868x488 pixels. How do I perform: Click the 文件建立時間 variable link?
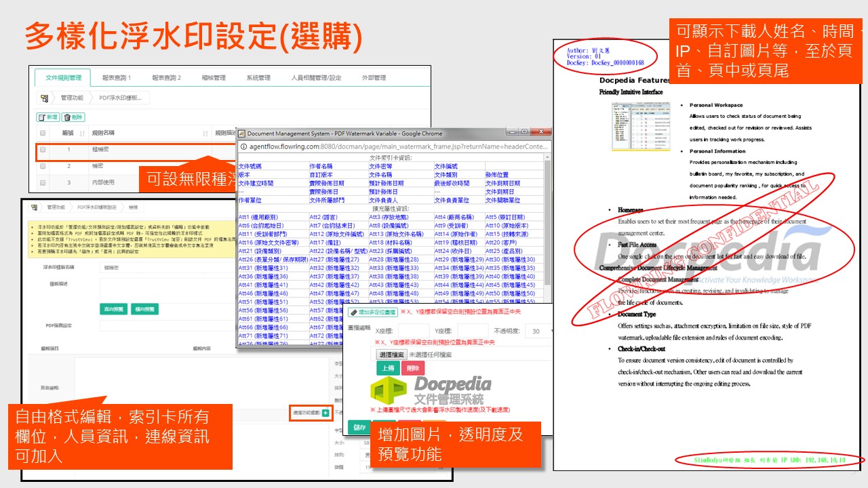click(x=256, y=184)
